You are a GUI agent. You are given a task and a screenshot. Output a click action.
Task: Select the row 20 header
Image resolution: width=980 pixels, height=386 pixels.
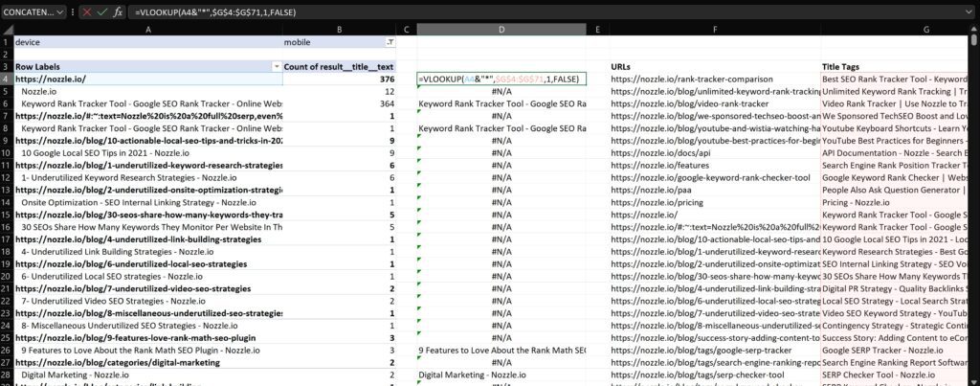pyautogui.click(x=7, y=276)
